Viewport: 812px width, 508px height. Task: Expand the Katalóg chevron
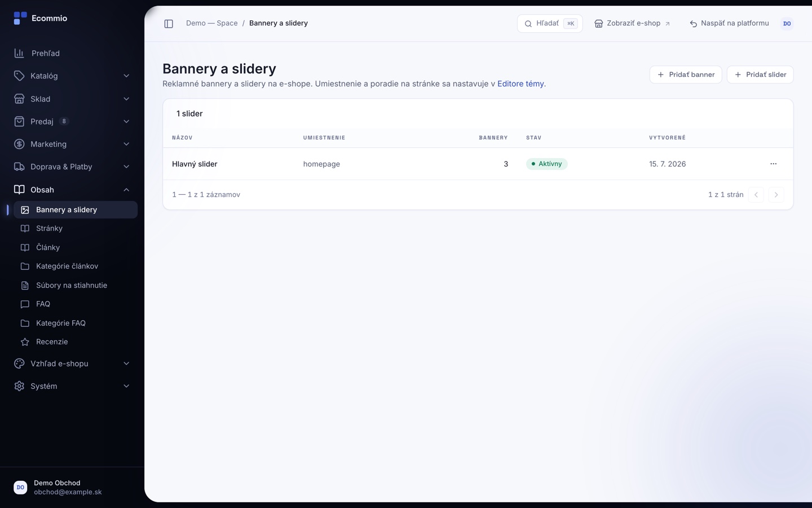click(126, 76)
